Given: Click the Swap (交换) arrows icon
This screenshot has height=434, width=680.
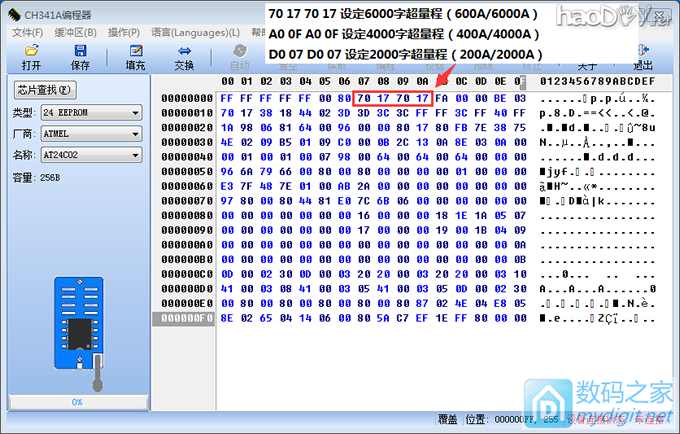Looking at the screenshot, I should tap(185, 50).
